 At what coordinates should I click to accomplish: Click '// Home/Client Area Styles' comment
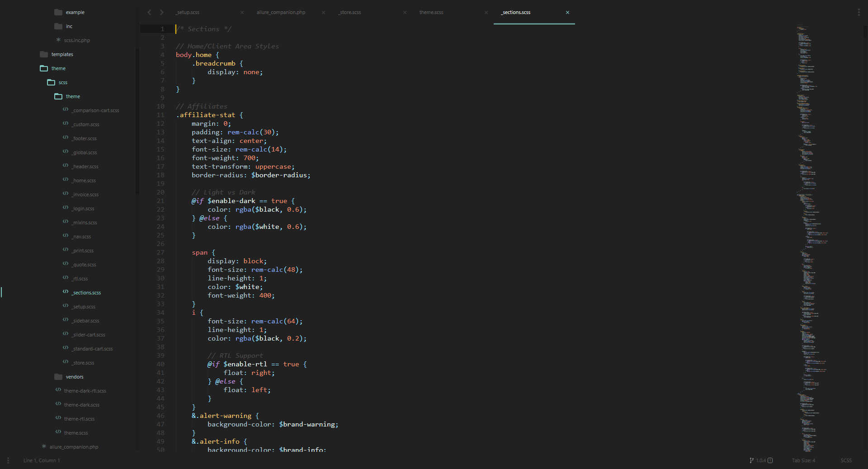pos(227,46)
